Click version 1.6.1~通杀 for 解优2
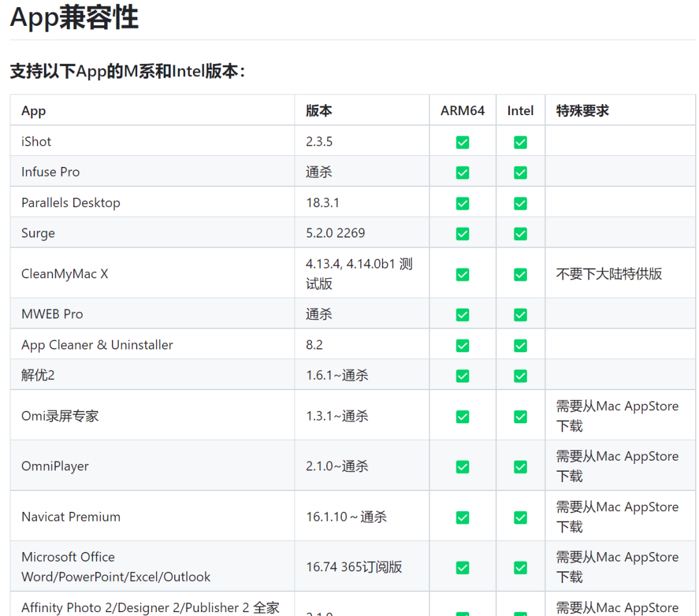This screenshot has height=616, width=699. 337,375
